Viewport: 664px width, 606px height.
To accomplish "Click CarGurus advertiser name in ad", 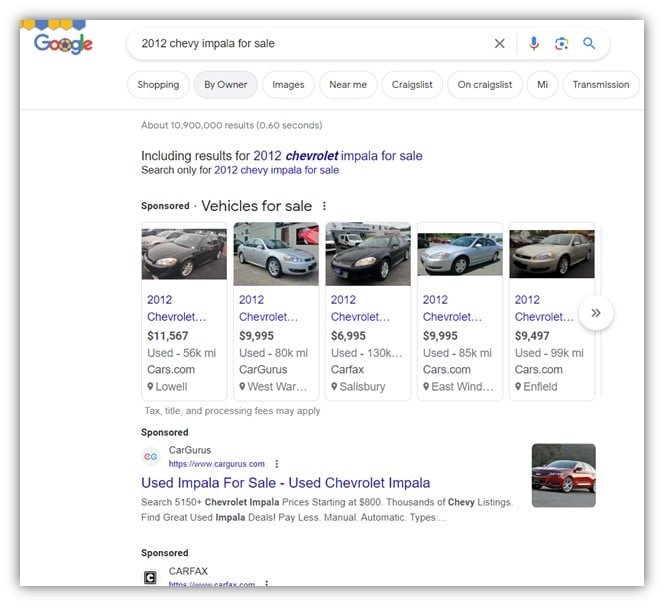I will tap(190, 450).
